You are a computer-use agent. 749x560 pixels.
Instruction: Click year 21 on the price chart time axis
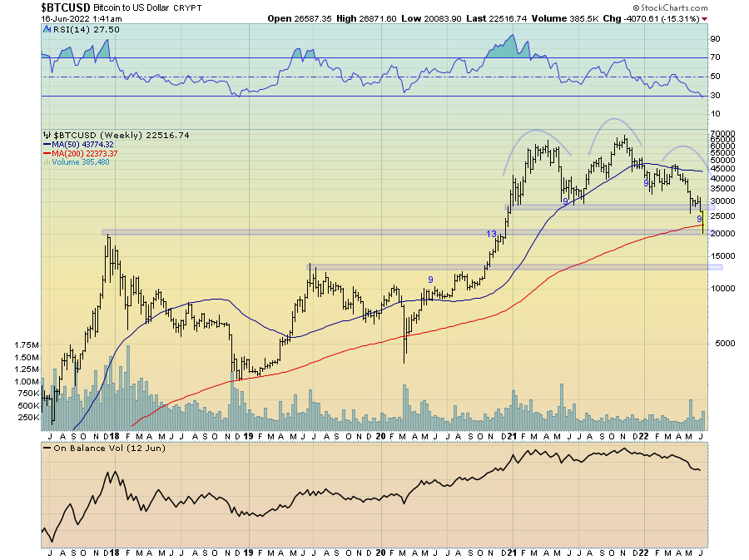pyautogui.click(x=512, y=436)
